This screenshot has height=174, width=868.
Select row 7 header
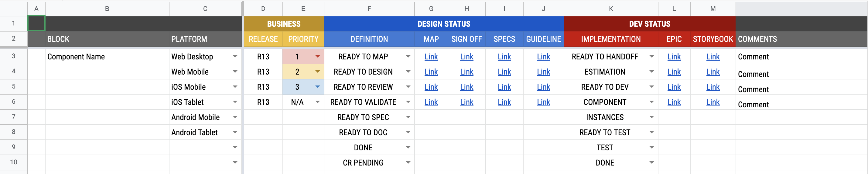(x=13, y=117)
